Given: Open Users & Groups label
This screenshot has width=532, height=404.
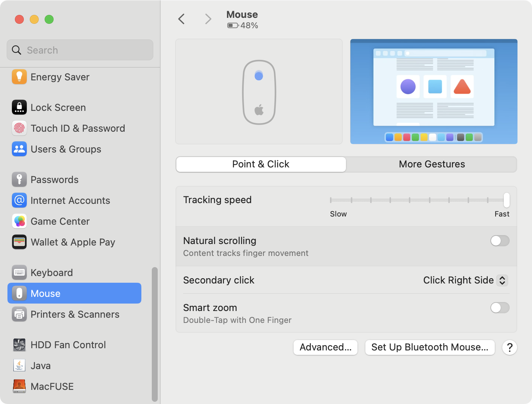Looking at the screenshot, I should [x=66, y=149].
